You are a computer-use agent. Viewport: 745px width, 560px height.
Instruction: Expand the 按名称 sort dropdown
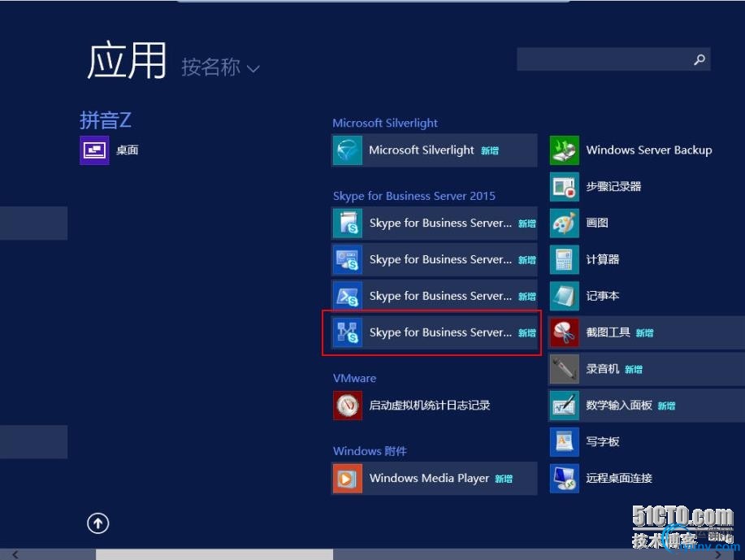220,67
